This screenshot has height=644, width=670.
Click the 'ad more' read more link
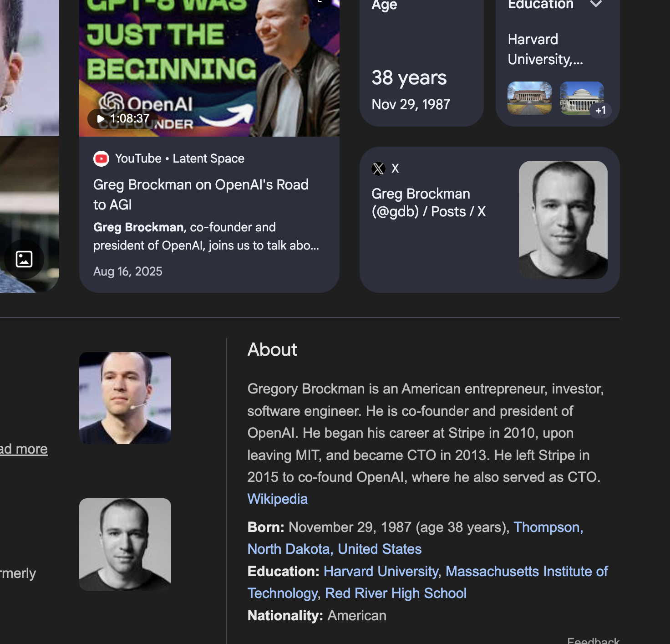24,449
